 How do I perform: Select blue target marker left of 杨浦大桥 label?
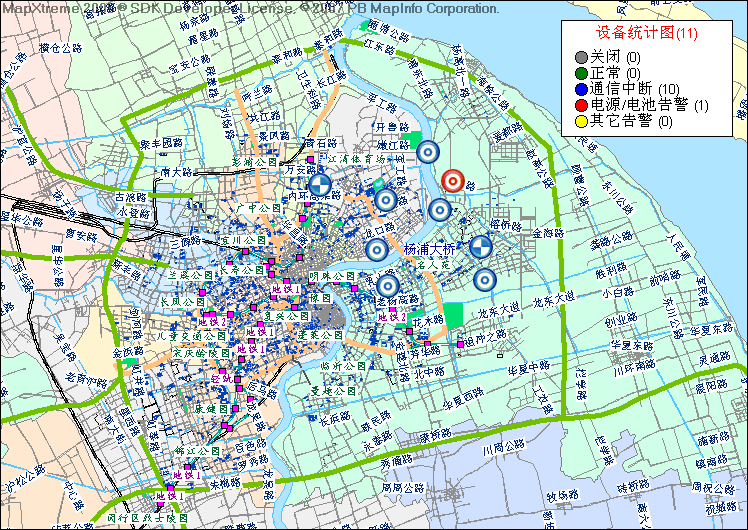click(376, 249)
